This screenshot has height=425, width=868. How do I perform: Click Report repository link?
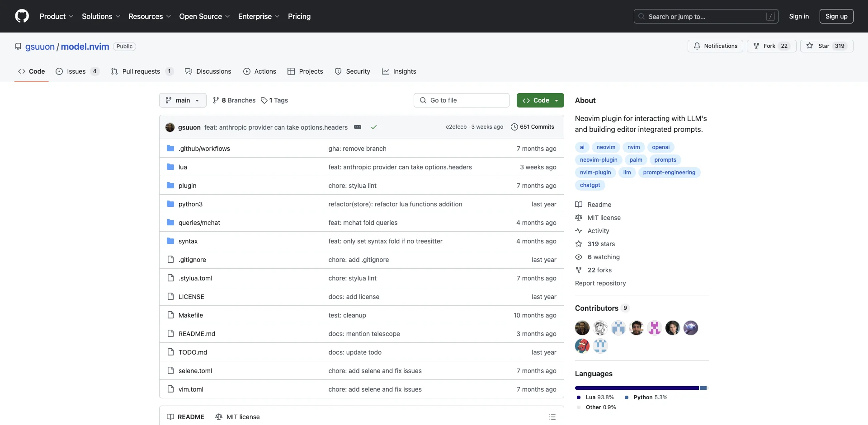point(600,283)
